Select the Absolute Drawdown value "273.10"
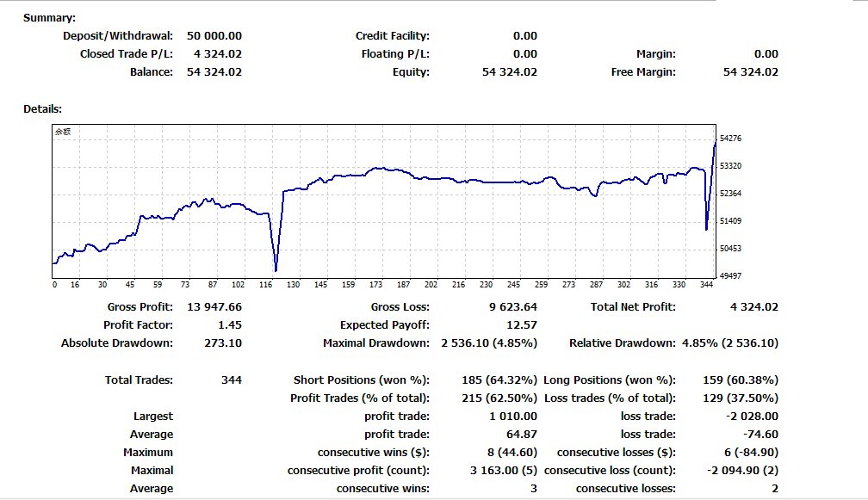868x500 pixels. click(x=223, y=343)
